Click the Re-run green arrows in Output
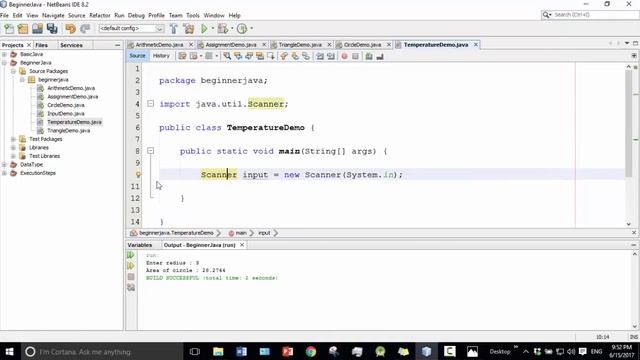The image size is (640, 360). [x=131, y=255]
